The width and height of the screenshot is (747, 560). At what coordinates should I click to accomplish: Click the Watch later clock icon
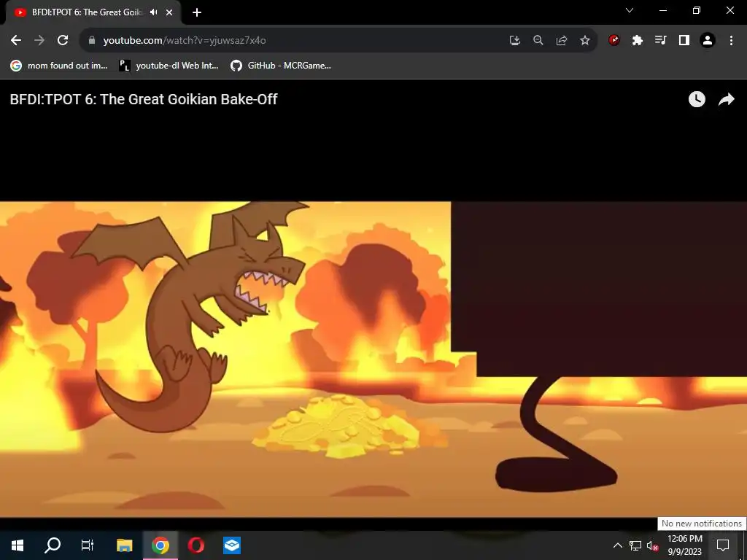pos(697,99)
